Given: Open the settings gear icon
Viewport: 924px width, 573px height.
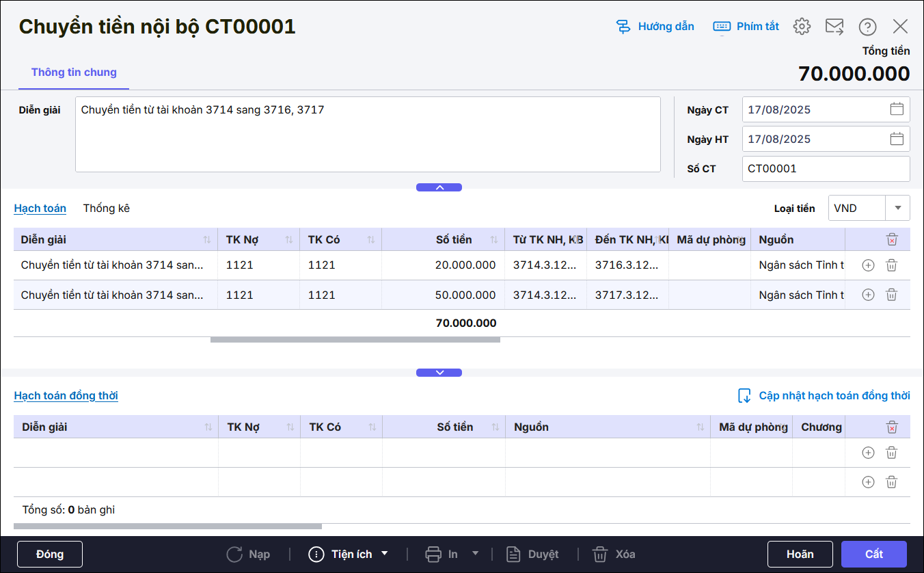Looking at the screenshot, I should (802, 27).
